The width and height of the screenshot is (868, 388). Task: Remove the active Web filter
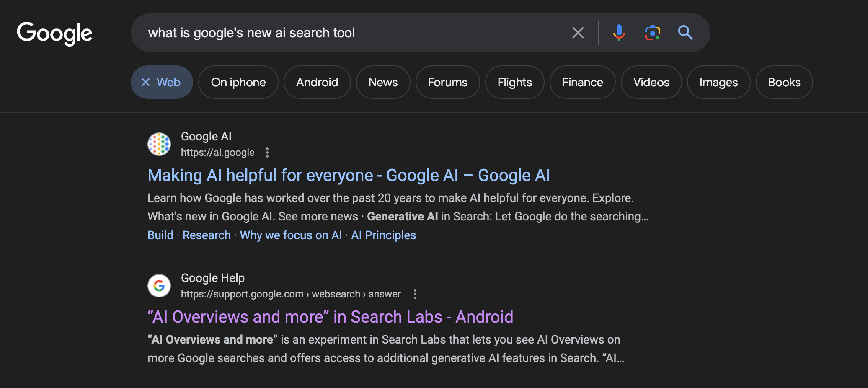pos(146,82)
